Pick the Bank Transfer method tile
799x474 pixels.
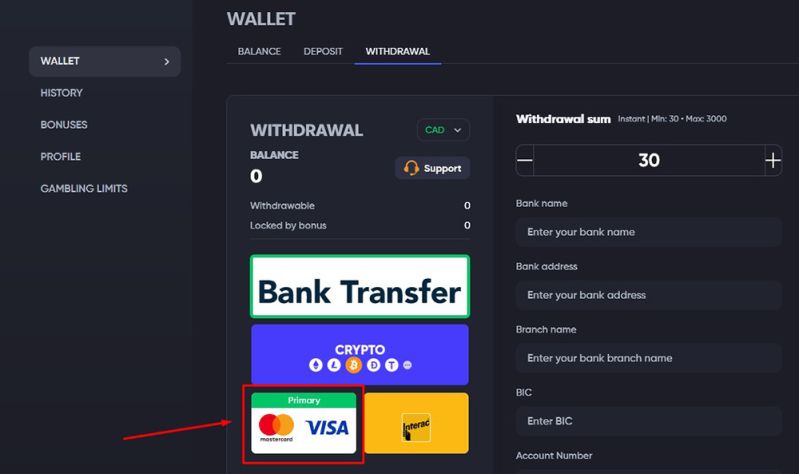[x=360, y=286]
